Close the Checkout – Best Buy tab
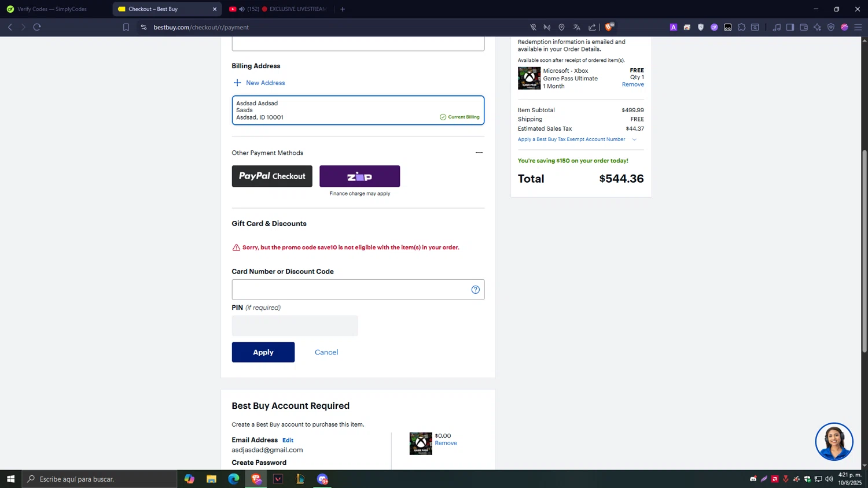The height and width of the screenshot is (488, 868). (215, 9)
